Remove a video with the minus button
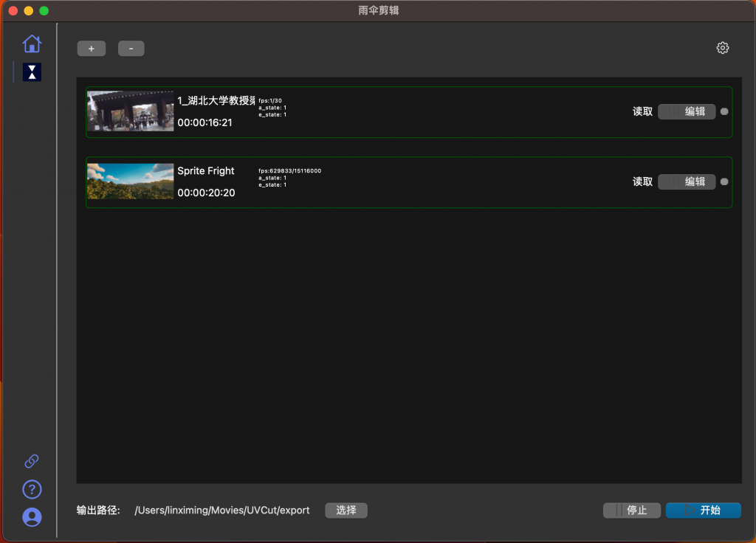The width and height of the screenshot is (756, 543). click(x=131, y=49)
